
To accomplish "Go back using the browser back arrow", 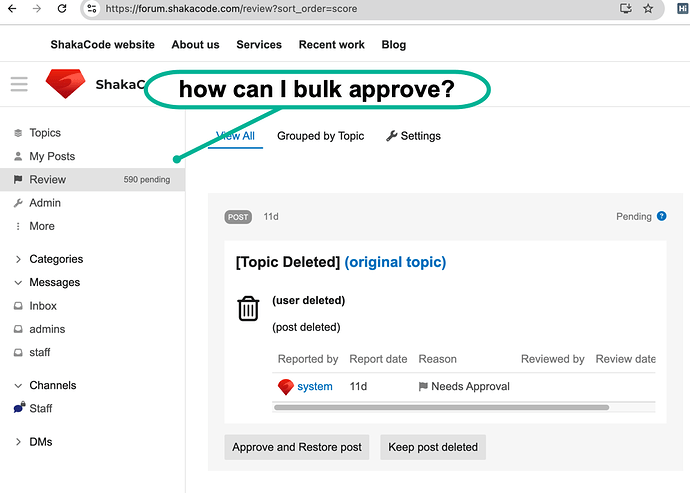I will tap(12, 8).
